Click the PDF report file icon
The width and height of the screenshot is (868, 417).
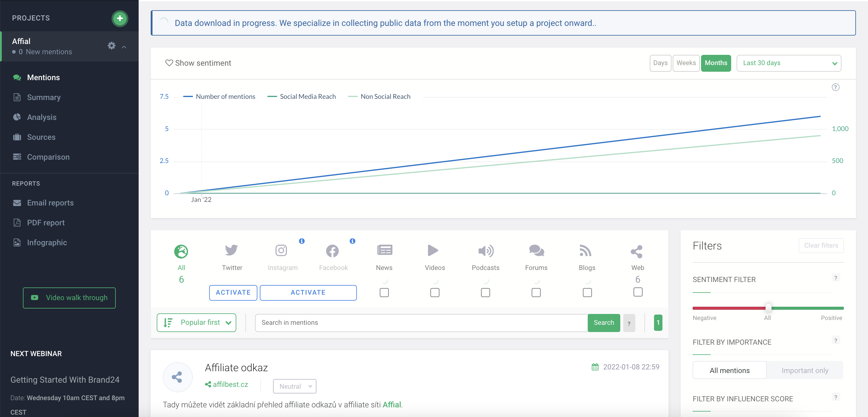[x=17, y=223]
